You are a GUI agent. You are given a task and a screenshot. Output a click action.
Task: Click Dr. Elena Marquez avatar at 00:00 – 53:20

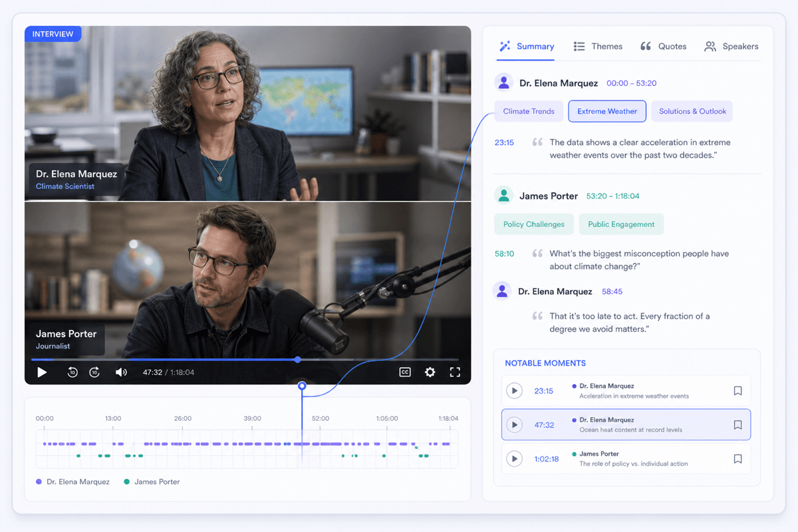coord(503,83)
